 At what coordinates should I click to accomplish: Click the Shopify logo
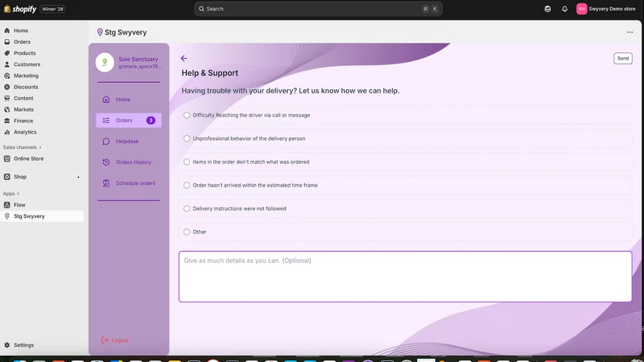coord(19,9)
